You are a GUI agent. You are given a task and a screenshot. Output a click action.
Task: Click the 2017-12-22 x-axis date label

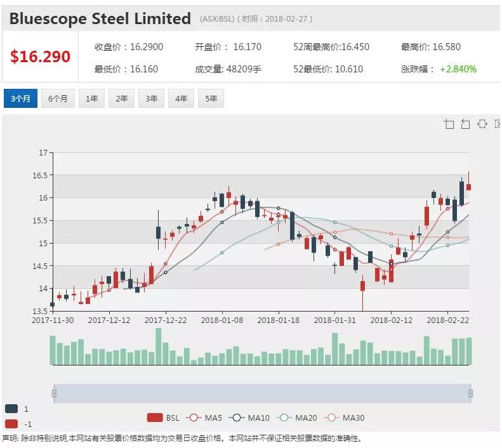point(166,320)
